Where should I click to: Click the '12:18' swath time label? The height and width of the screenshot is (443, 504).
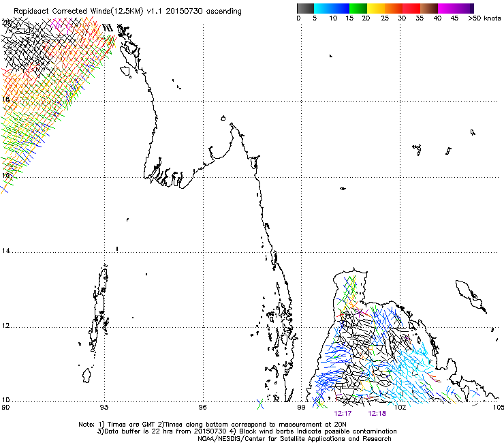tap(377, 414)
